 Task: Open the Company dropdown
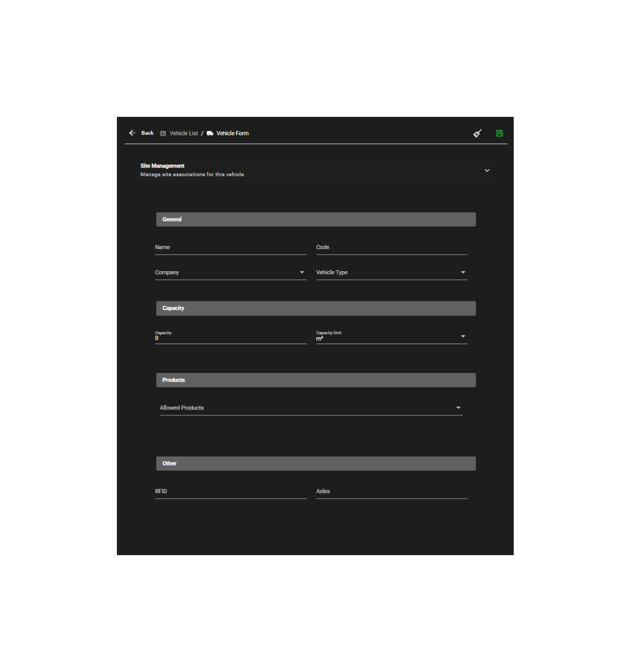tap(231, 273)
